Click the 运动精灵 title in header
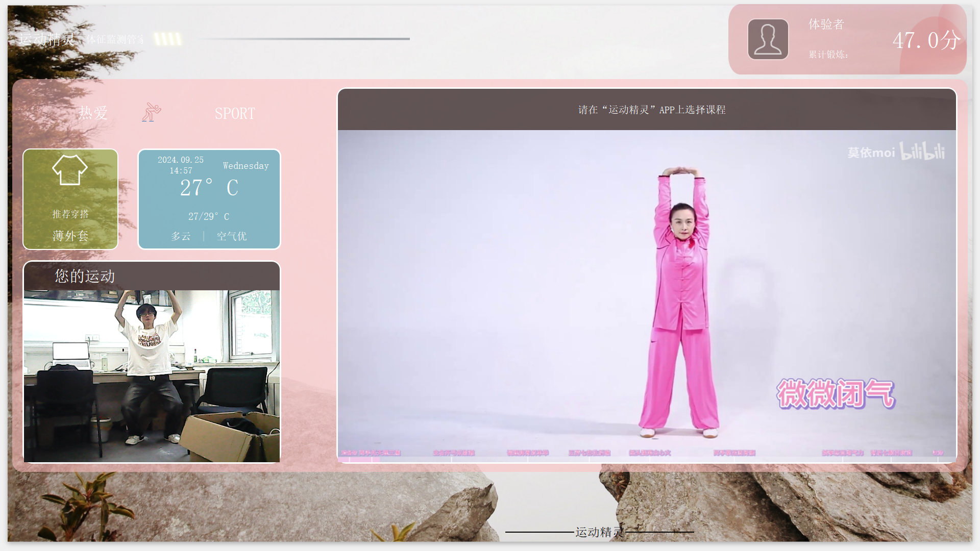980x551 pixels. click(47, 39)
